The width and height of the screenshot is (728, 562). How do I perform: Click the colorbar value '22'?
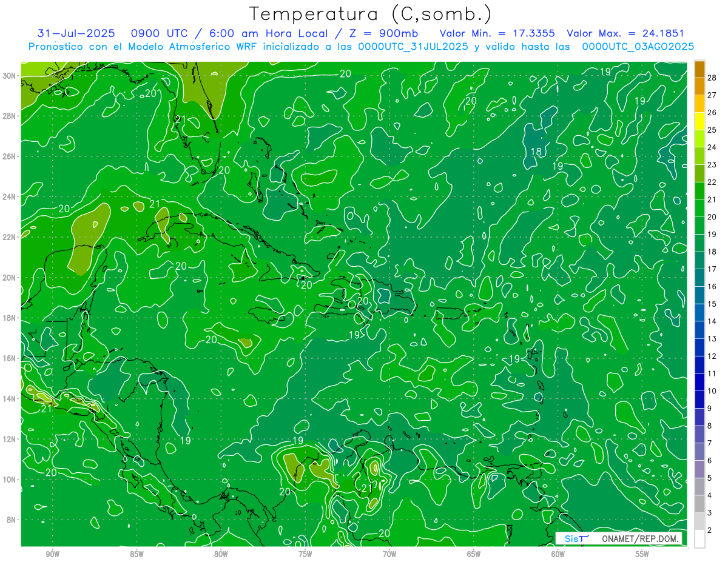click(712, 182)
